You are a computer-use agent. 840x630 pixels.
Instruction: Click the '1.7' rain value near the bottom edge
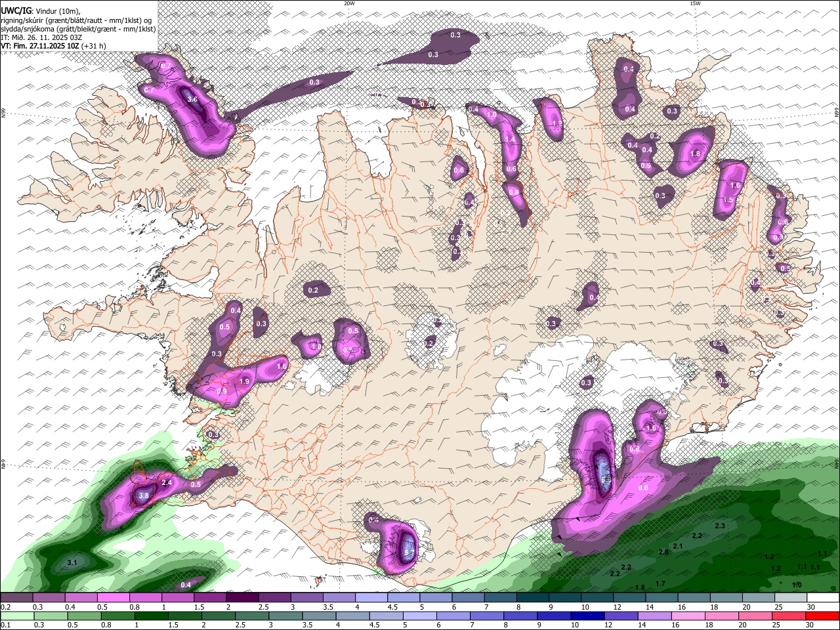660,583
